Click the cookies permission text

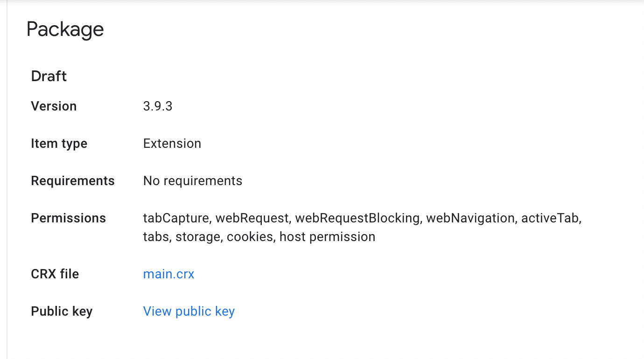(250, 237)
